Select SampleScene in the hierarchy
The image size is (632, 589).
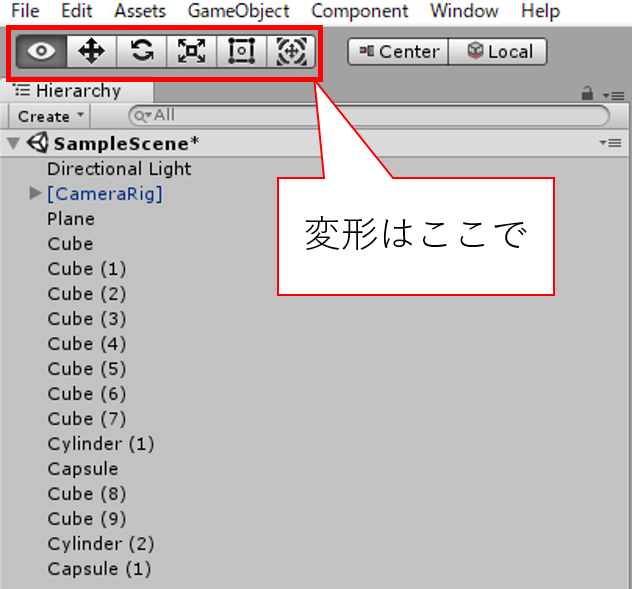(x=127, y=144)
